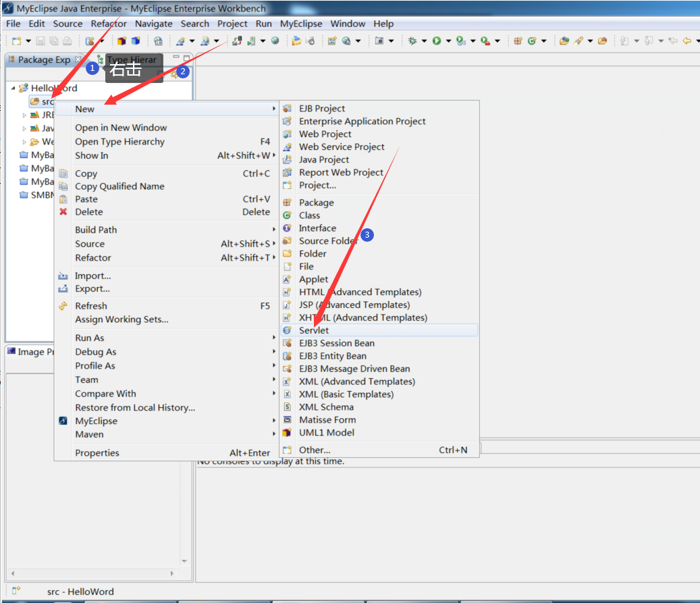Expand the We folder tree node
The image size is (700, 603).
click(x=24, y=142)
